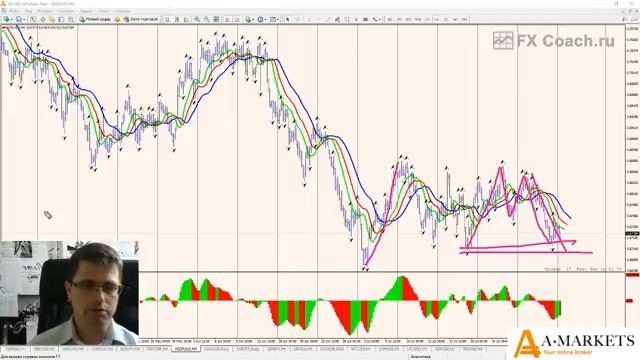Select the Trendline drawing tool
This screenshot has height=360, width=640.
click(328, 19)
